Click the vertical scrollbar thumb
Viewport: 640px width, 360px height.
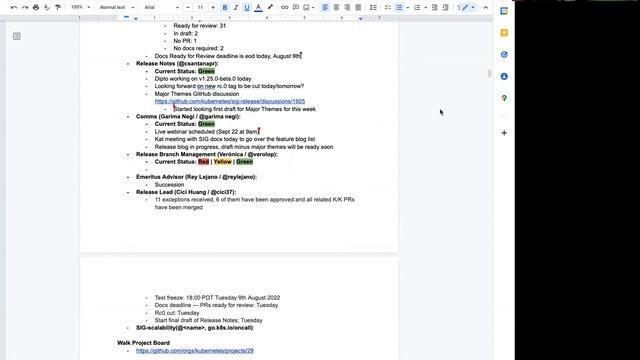489,73
